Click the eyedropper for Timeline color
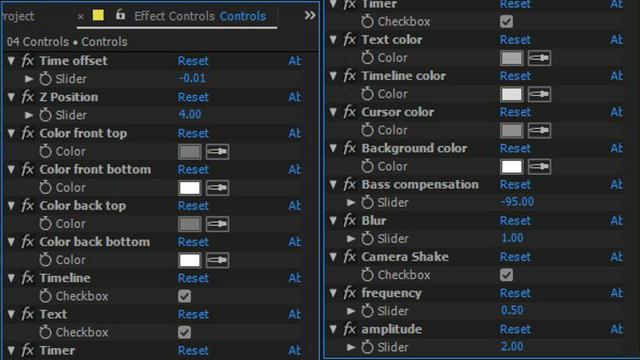Screen dimensions: 640x360 coord(539,94)
